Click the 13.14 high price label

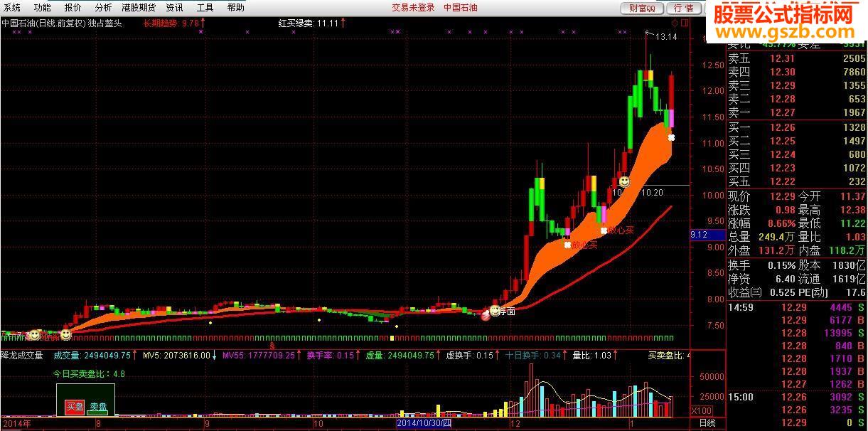(666, 37)
